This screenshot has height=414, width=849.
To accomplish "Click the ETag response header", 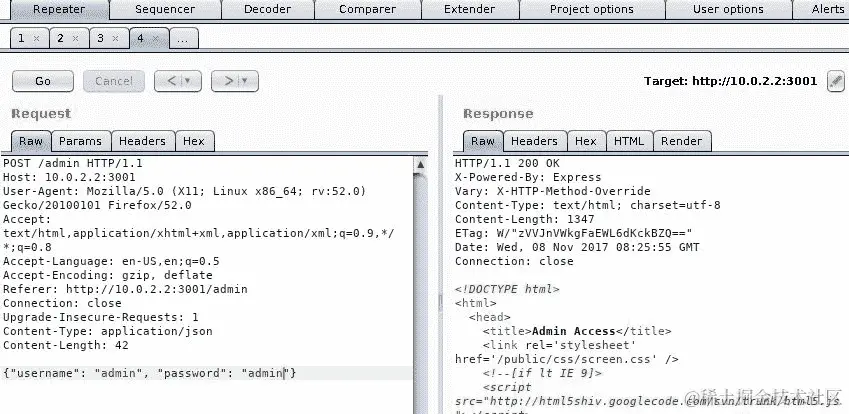I will pyautogui.click(x=574, y=233).
